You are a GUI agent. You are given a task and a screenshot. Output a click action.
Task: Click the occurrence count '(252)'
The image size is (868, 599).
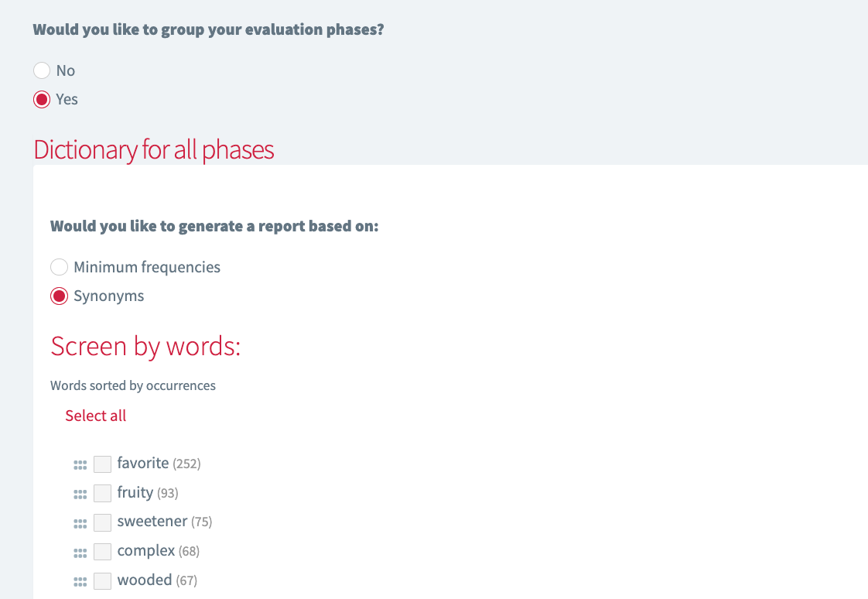click(188, 464)
